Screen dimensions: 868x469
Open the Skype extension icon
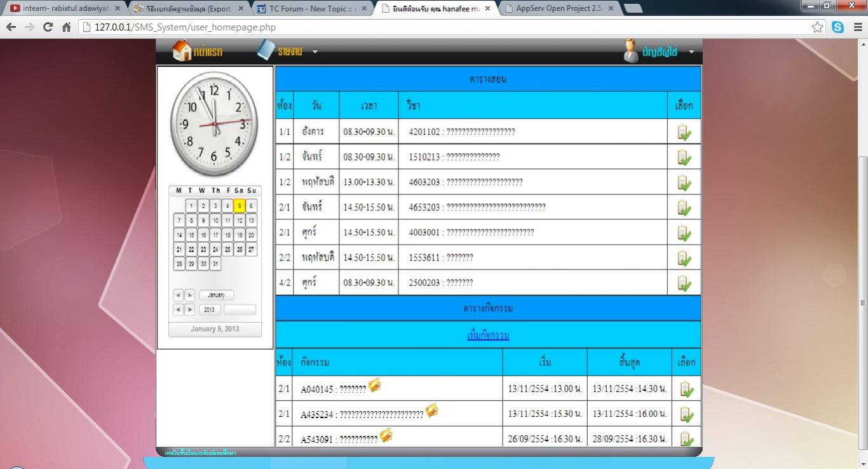pos(837,27)
